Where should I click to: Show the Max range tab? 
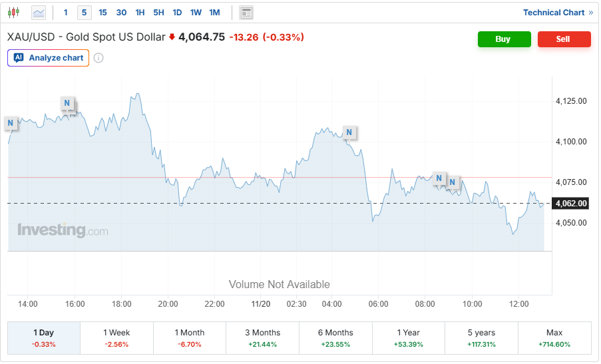[554, 338]
